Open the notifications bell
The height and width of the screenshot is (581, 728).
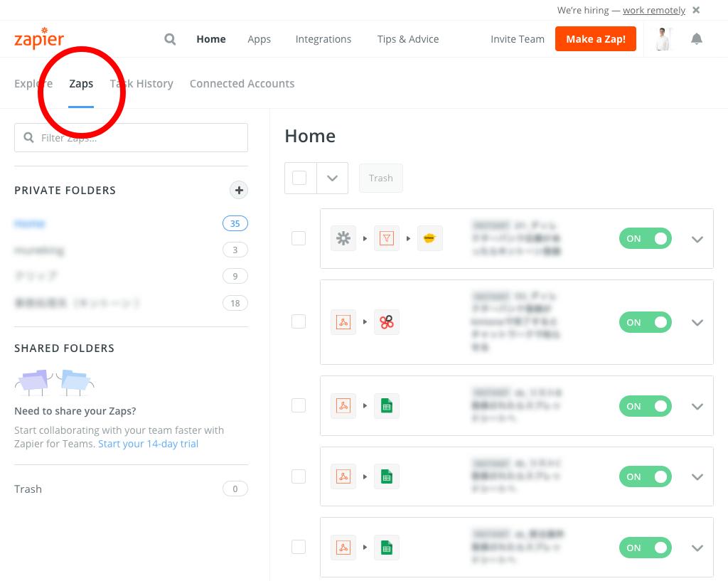point(697,39)
